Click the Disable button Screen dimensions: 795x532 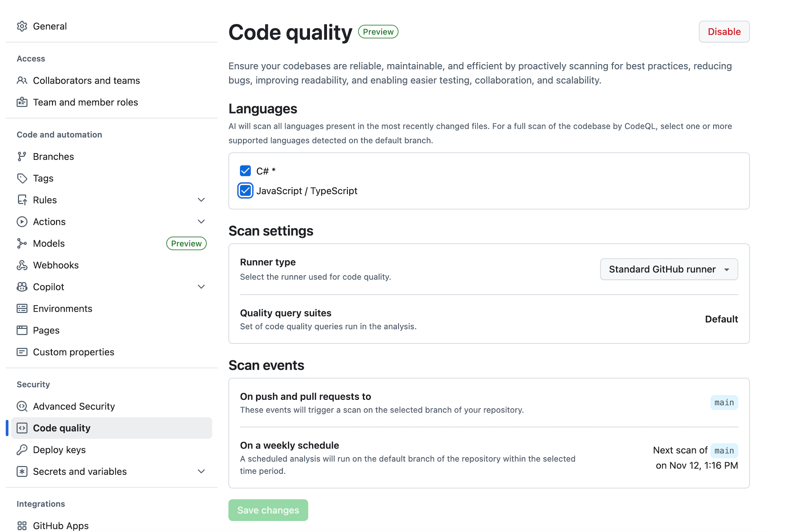(724, 32)
